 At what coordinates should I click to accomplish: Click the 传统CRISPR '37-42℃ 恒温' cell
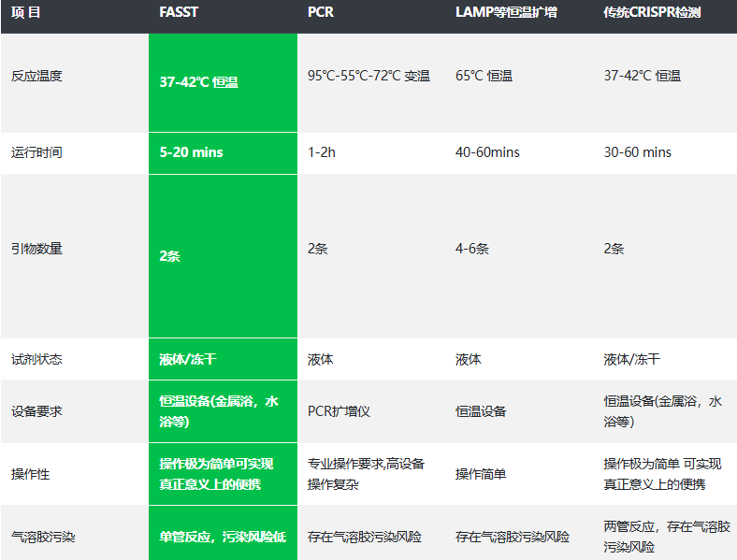(x=642, y=76)
